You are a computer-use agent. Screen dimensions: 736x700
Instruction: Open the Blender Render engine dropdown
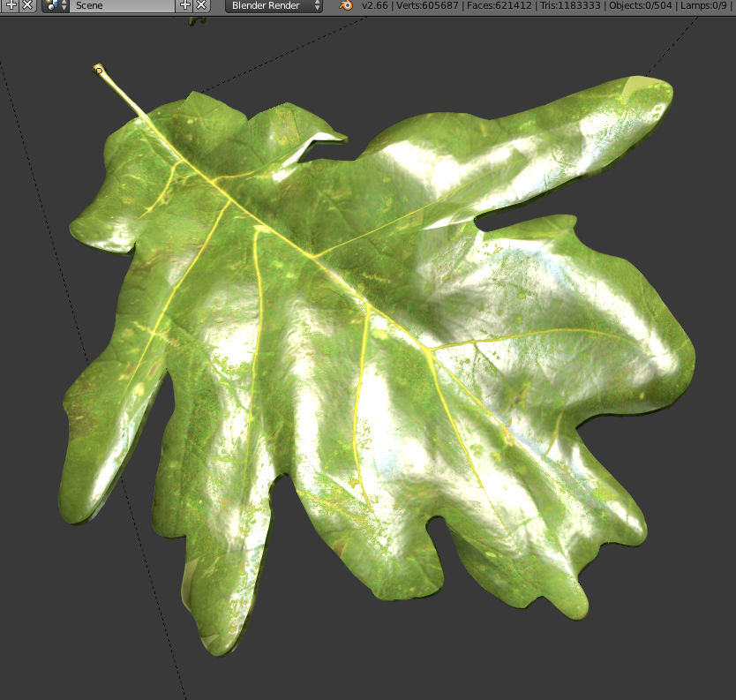tap(274, 5)
